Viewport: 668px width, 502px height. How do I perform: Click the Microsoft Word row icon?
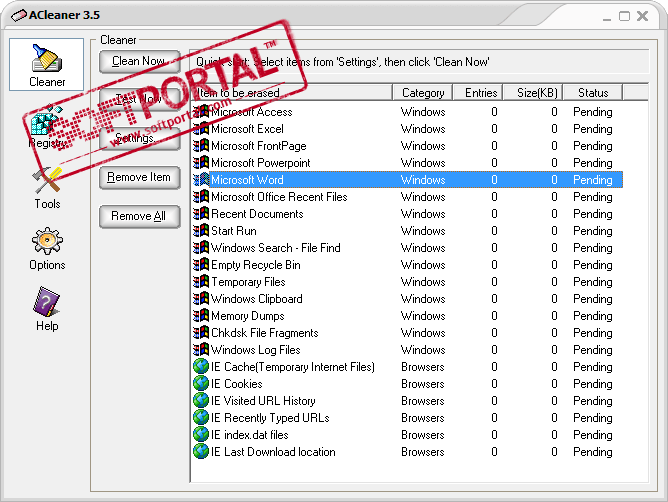point(201,180)
